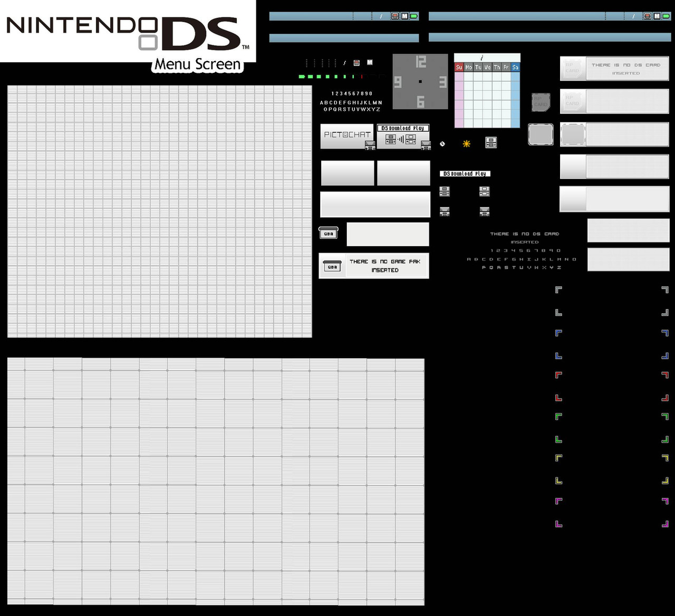Click the 3 on the clock face

(x=442, y=82)
